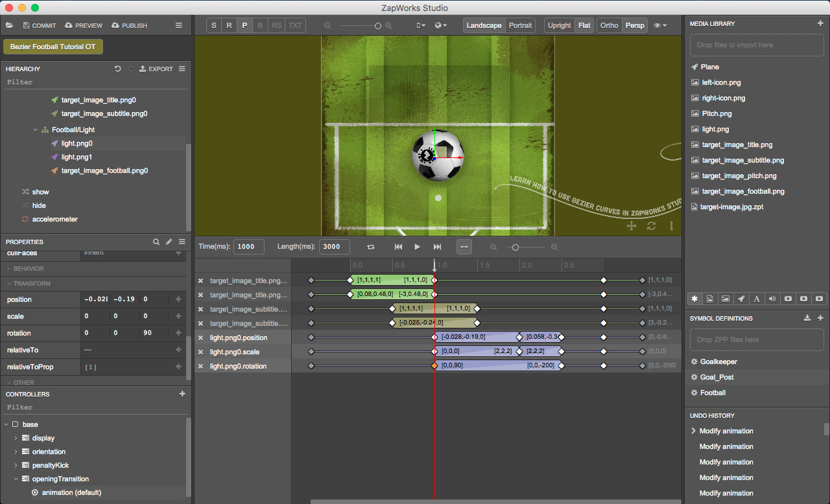Expand the Modify animation entry in Undo History
The height and width of the screenshot is (504, 830).
point(693,431)
